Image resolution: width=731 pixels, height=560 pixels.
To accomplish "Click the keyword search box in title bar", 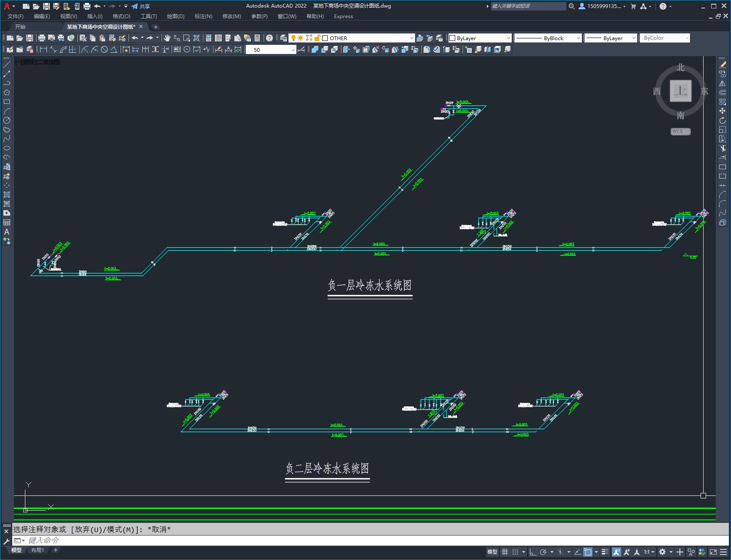I will click(x=528, y=6).
